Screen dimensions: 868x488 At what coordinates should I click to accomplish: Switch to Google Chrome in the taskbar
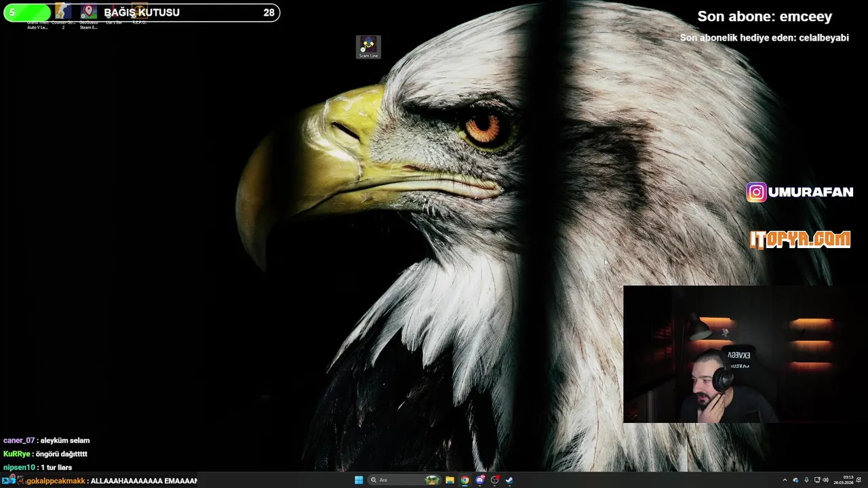click(465, 480)
